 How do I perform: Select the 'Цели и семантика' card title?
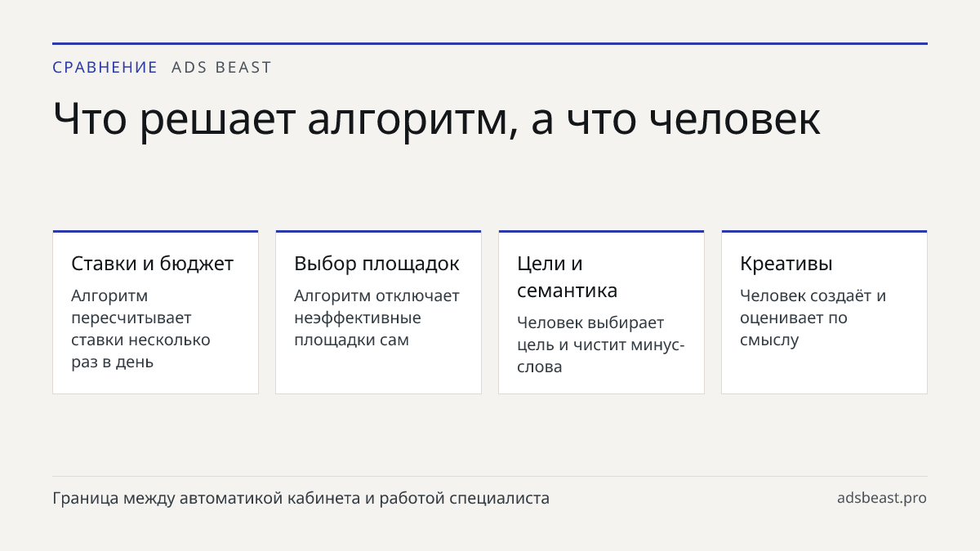click(568, 277)
